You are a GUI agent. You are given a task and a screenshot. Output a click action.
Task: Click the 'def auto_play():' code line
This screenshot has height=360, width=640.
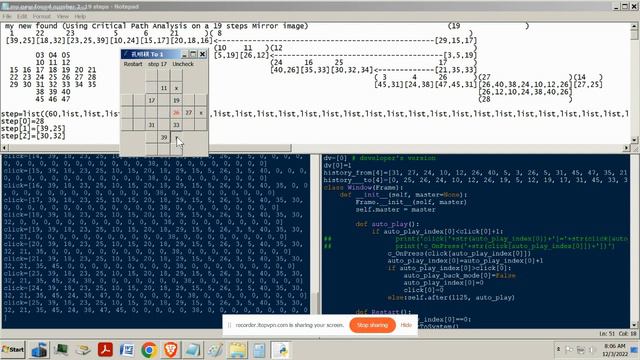[387, 224]
